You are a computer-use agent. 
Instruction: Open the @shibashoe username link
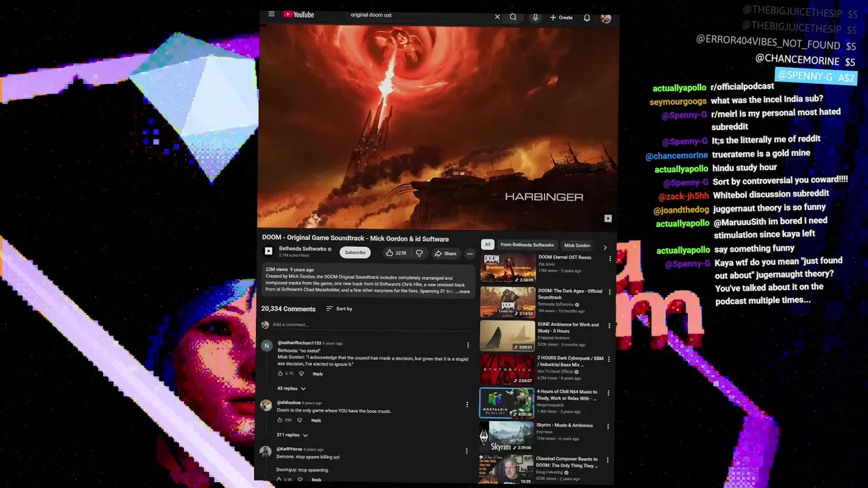pyautogui.click(x=289, y=403)
